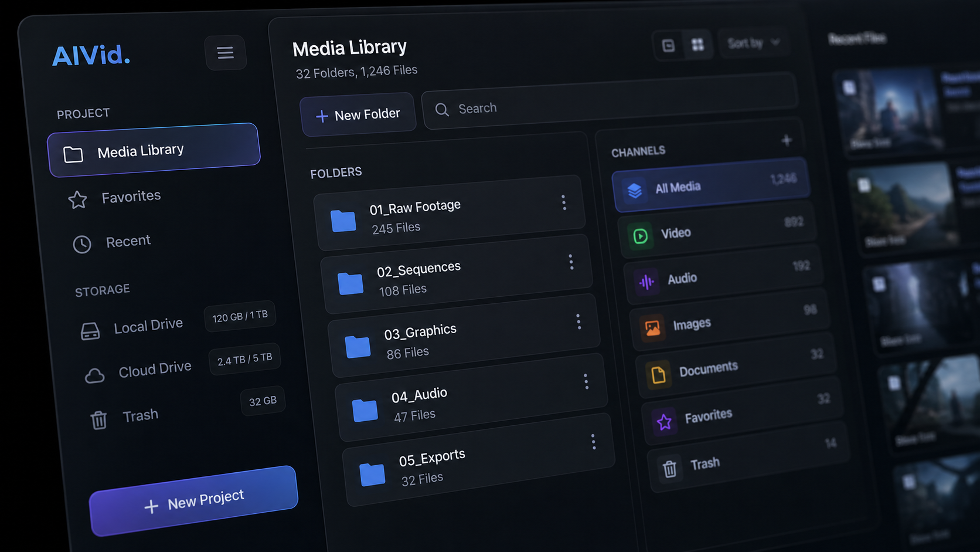980x552 pixels.
Task: Open options for 05_Exports folder
Action: 594,442
